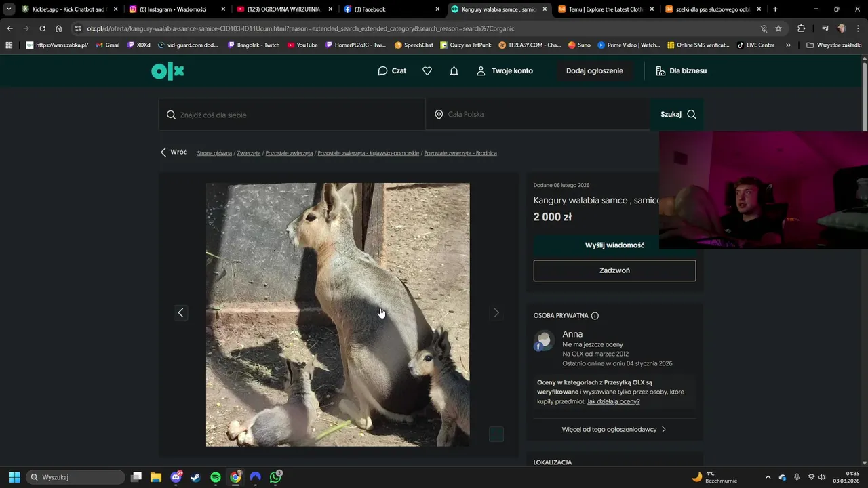Click Dodaj ogłoszenie button
The height and width of the screenshot is (488, 868).
click(595, 70)
